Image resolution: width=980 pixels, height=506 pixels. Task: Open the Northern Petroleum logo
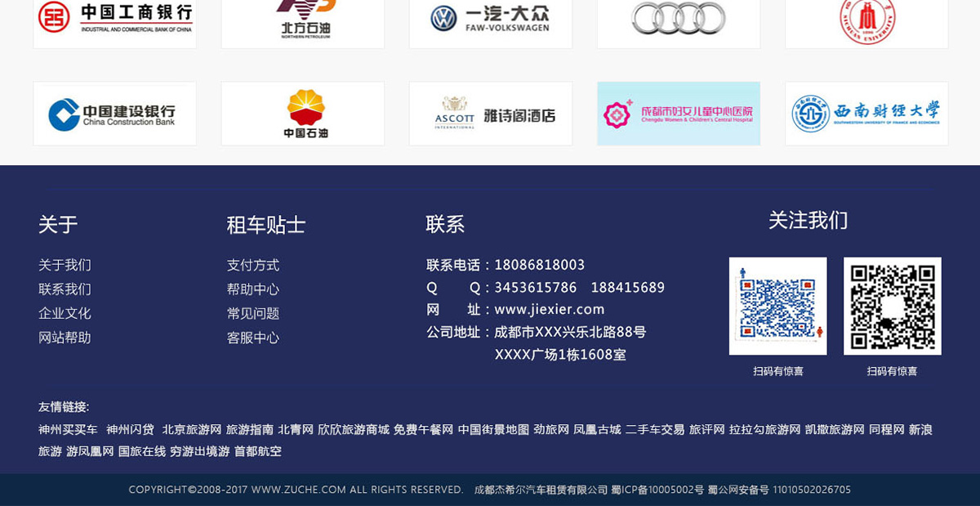(x=302, y=18)
